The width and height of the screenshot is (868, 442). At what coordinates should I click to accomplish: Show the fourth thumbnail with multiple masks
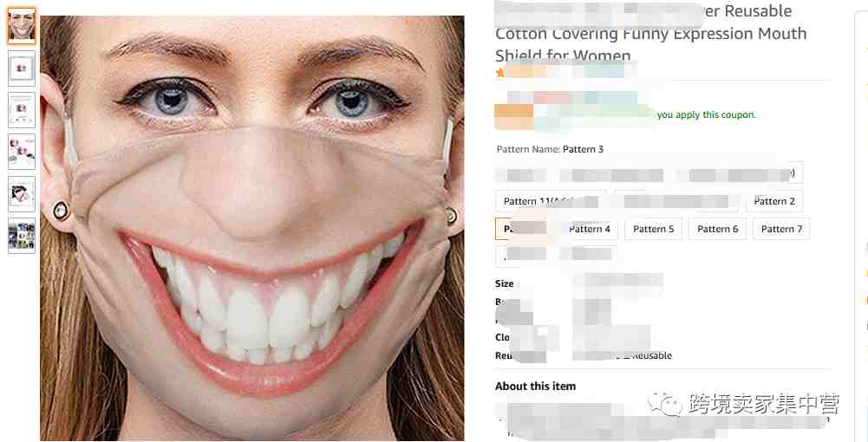(x=22, y=152)
